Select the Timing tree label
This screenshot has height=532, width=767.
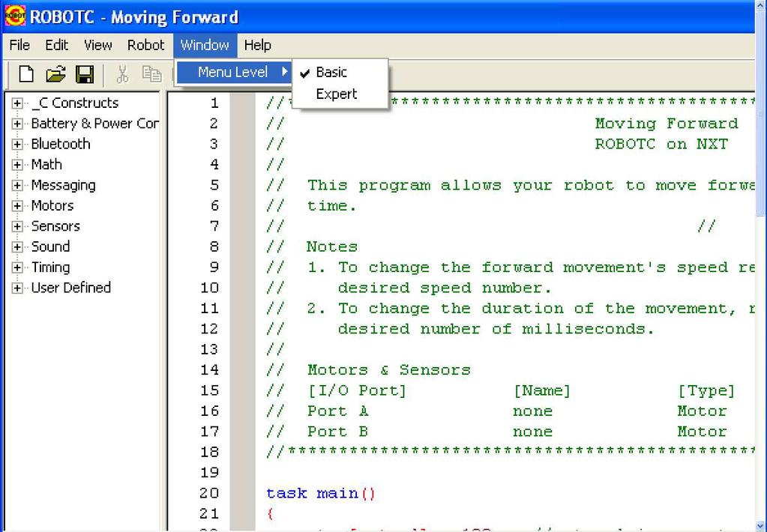[x=50, y=267]
